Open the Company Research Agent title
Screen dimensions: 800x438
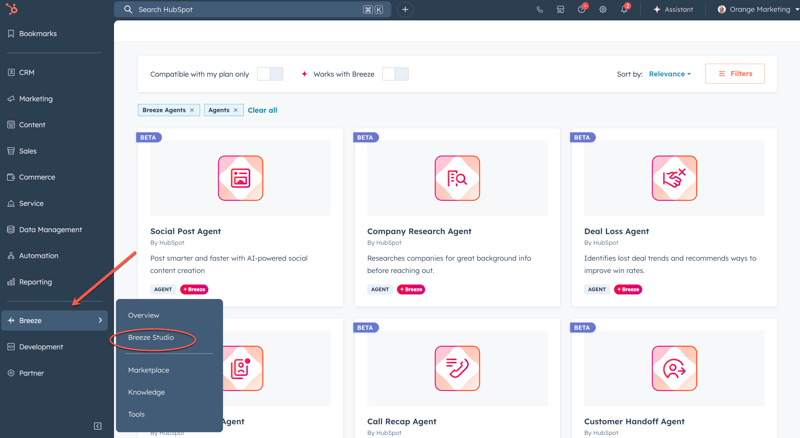pos(419,231)
